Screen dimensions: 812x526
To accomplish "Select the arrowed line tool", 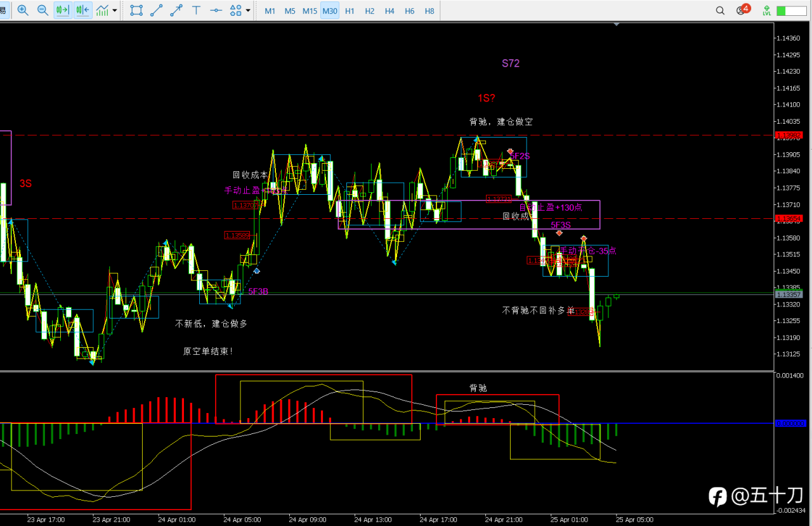I will point(176,10).
